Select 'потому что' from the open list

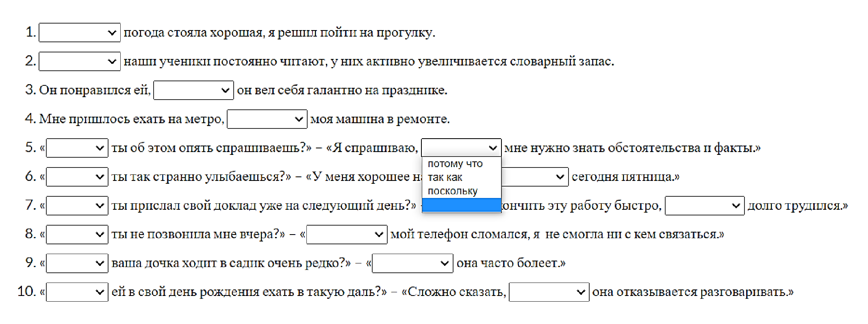coord(455,164)
